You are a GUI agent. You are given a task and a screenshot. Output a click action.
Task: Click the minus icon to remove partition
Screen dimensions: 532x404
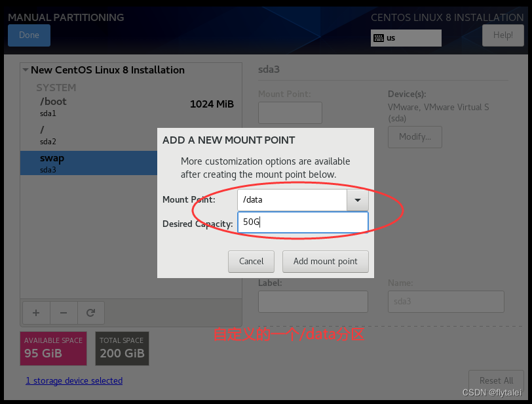click(64, 313)
